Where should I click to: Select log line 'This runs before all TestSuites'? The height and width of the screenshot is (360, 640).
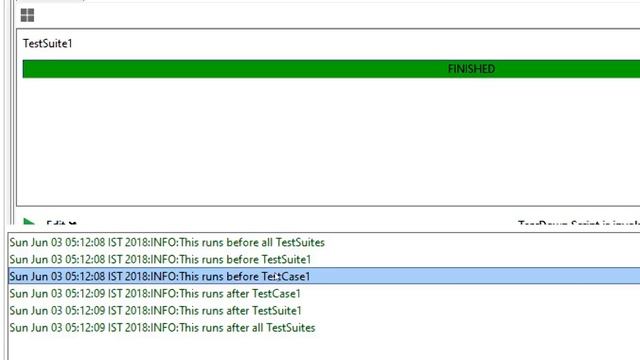tap(167, 242)
